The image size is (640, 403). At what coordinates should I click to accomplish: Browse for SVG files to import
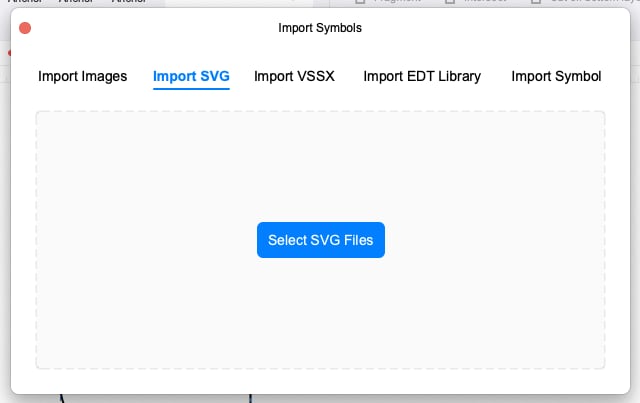pos(321,240)
